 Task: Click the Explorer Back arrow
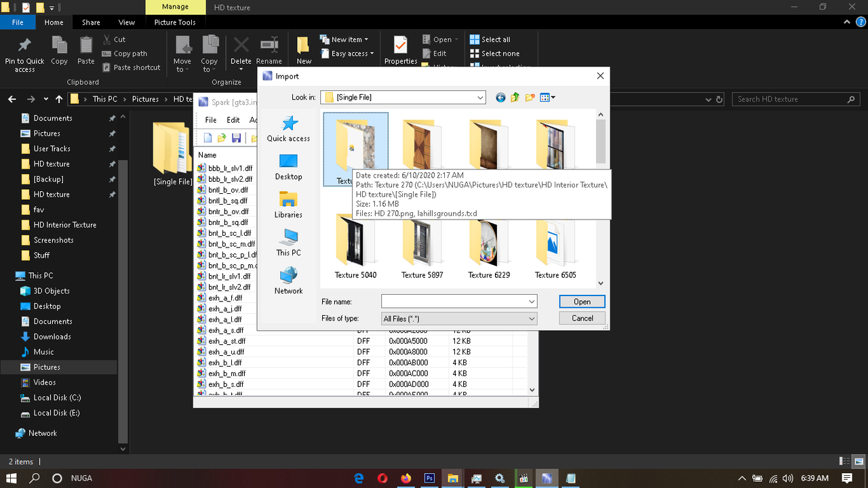tap(12, 99)
